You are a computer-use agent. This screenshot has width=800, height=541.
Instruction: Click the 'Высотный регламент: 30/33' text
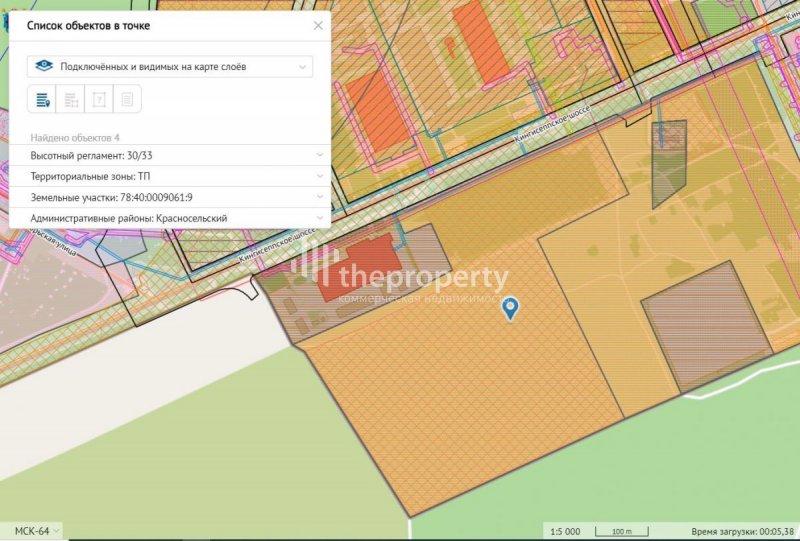(x=91, y=155)
